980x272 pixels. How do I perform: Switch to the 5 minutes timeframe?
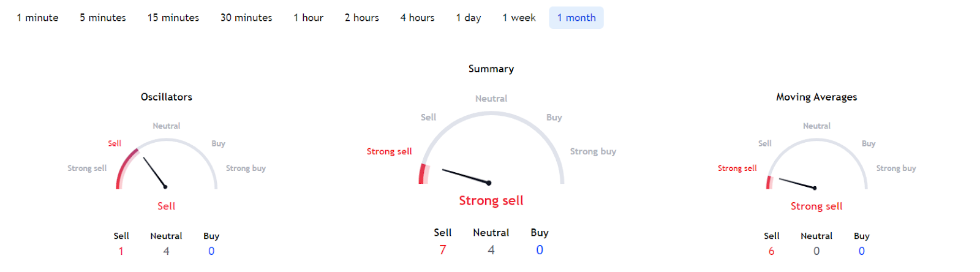(x=103, y=18)
